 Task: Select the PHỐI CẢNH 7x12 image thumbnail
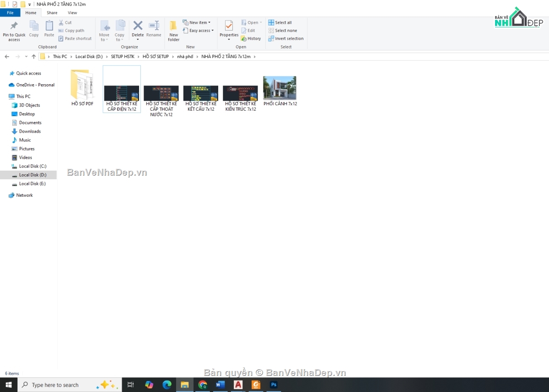point(280,88)
